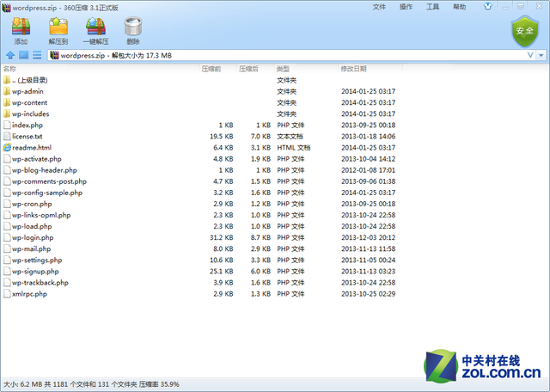This screenshot has height=392, width=550.
Task: Click the blue up-directory arrow icon
Action: [10, 56]
